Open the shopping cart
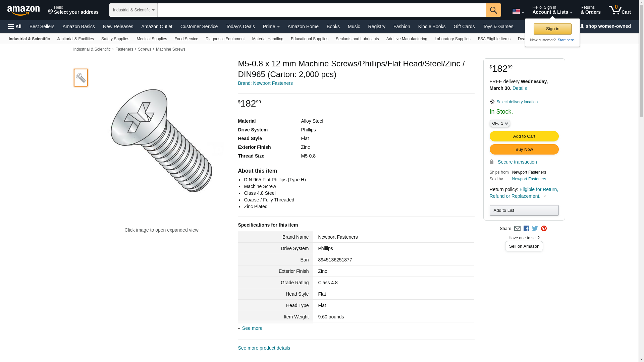Screen dimensions: 644x362 coord(620,10)
